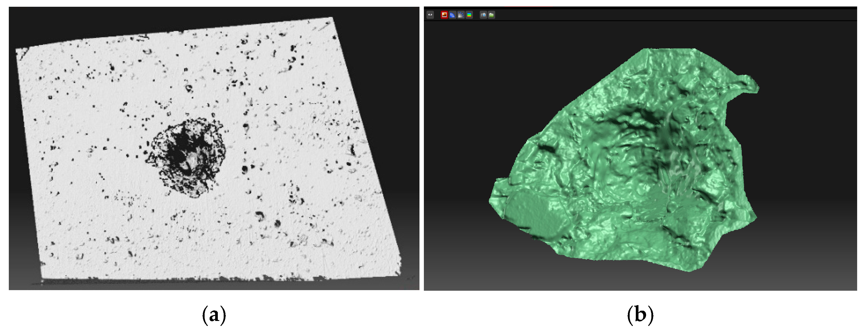This screenshot has height=328, width=868.
Task: Toggle the spotlight illumination on or off
Action: tap(461, 14)
